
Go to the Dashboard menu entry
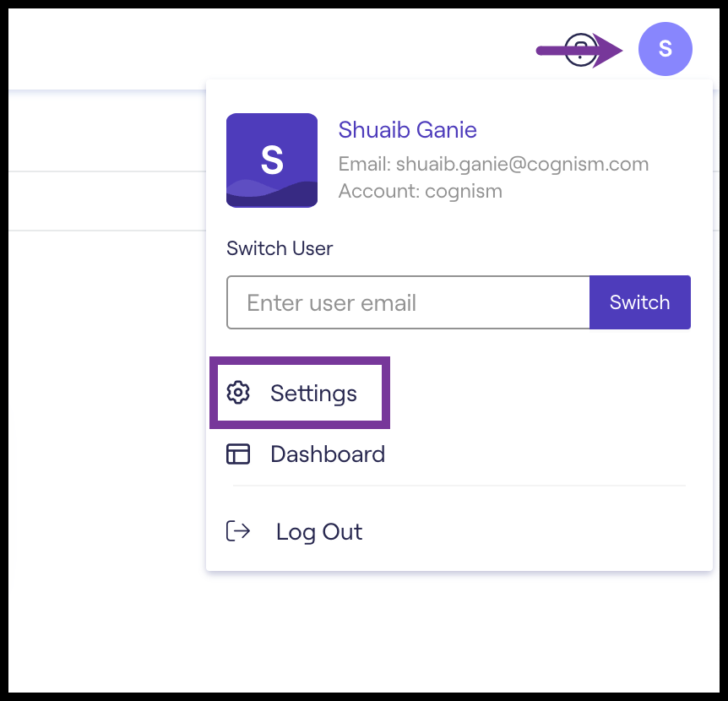coord(306,454)
